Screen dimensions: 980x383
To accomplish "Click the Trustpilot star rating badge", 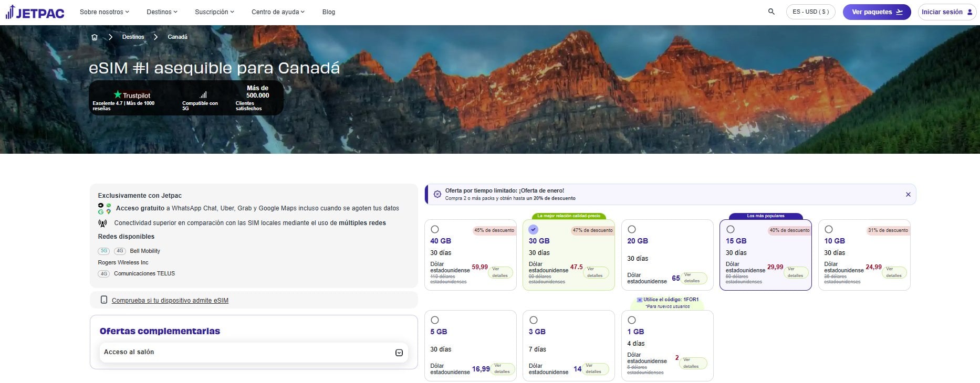I will [132, 95].
